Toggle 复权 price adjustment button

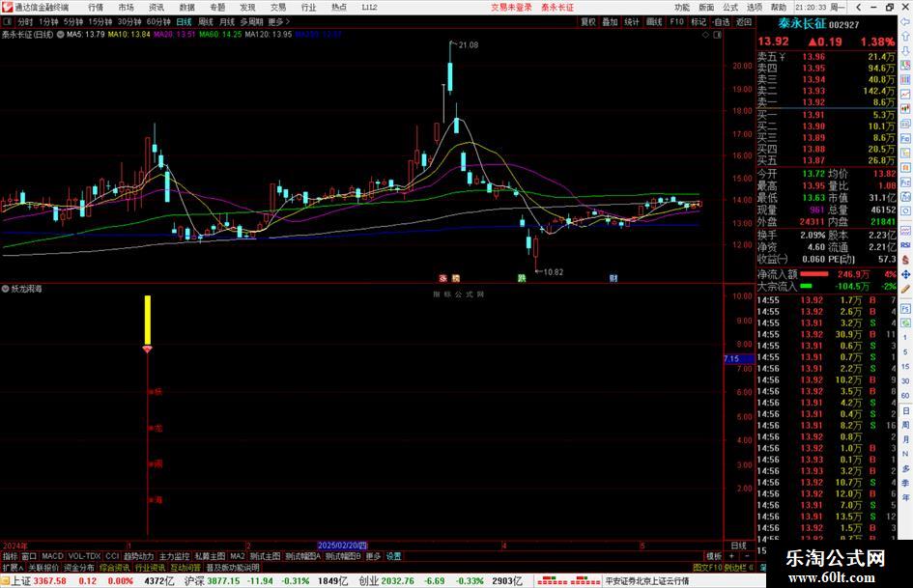tap(588, 22)
